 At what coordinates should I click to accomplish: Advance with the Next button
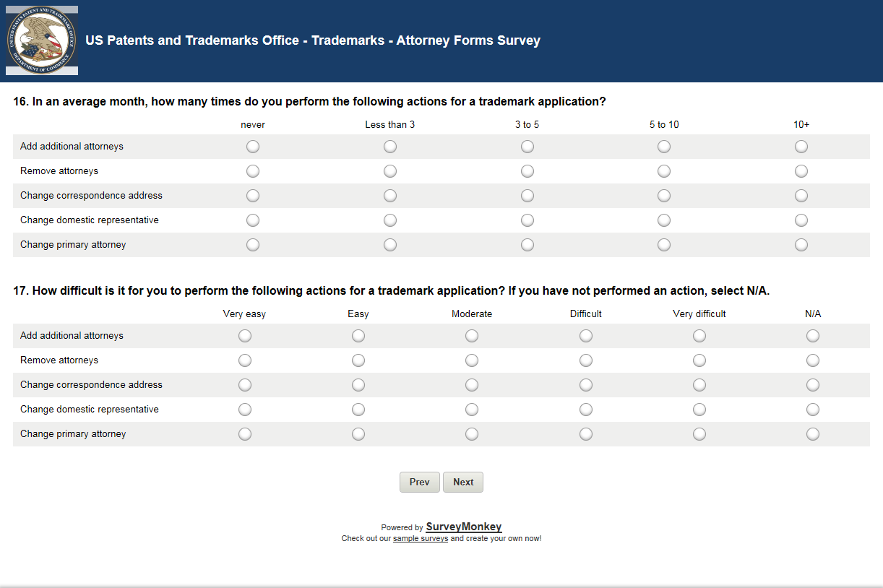[463, 483]
